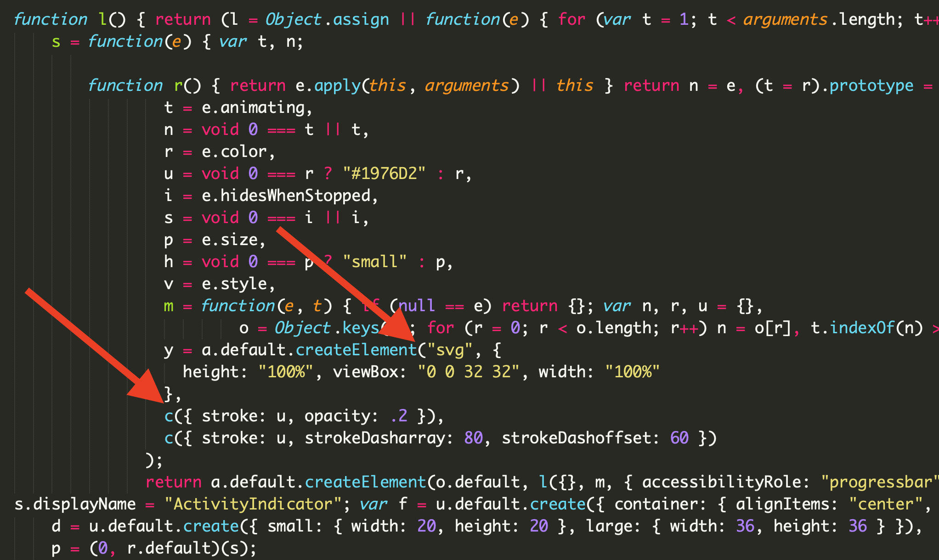Click the Object.assign call

pyautogui.click(x=327, y=20)
